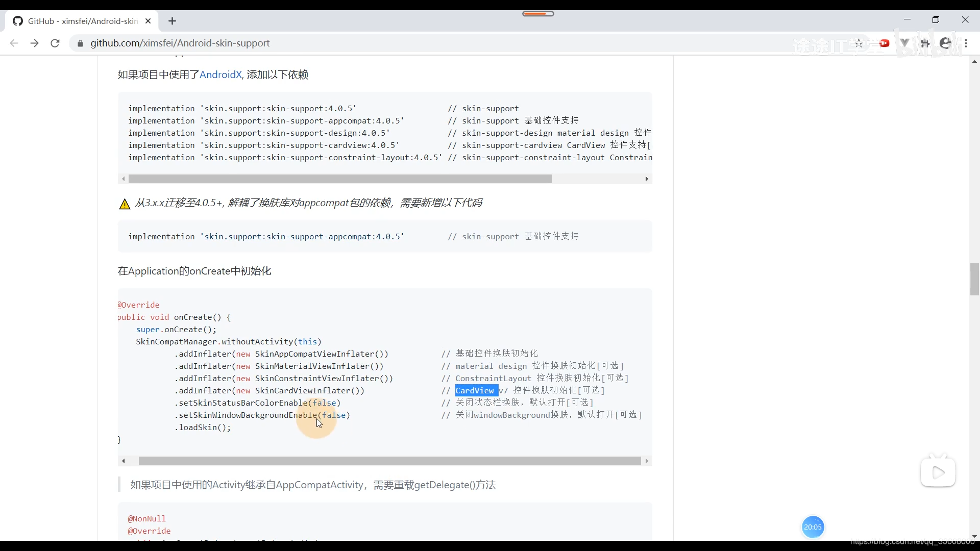
Task: Open the Chrome three-dot menu
Action: (966, 43)
